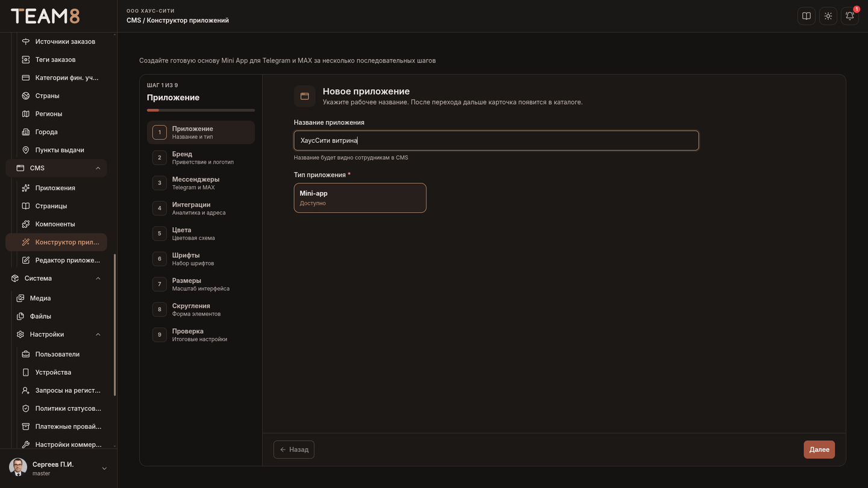The height and width of the screenshot is (488, 868).
Task: Click the Пользователи briefcase icon
Action: 26,354
